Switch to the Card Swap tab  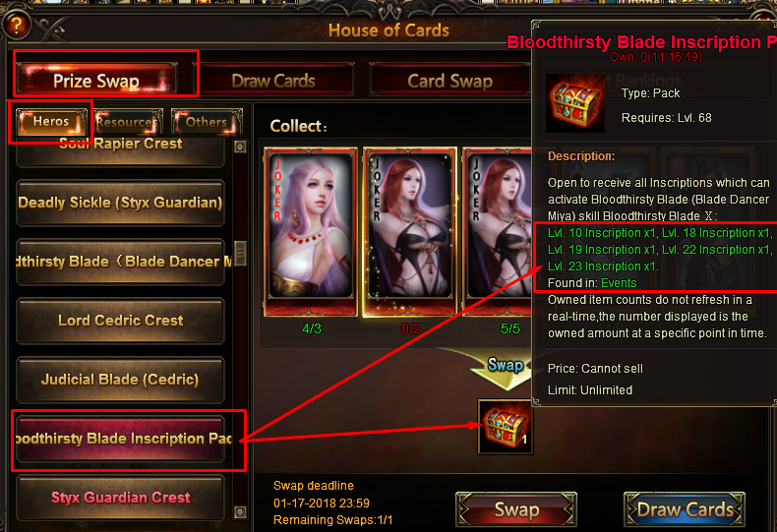click(x=449, y=81)
